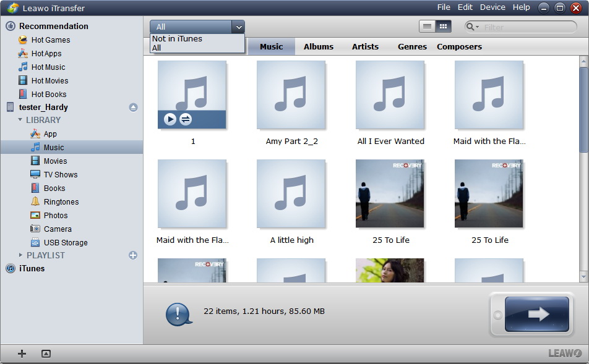The height and width of the screenshot is (364, 589).
Task: Click the bottom bar eject-style icon
Action: (46, 353)
